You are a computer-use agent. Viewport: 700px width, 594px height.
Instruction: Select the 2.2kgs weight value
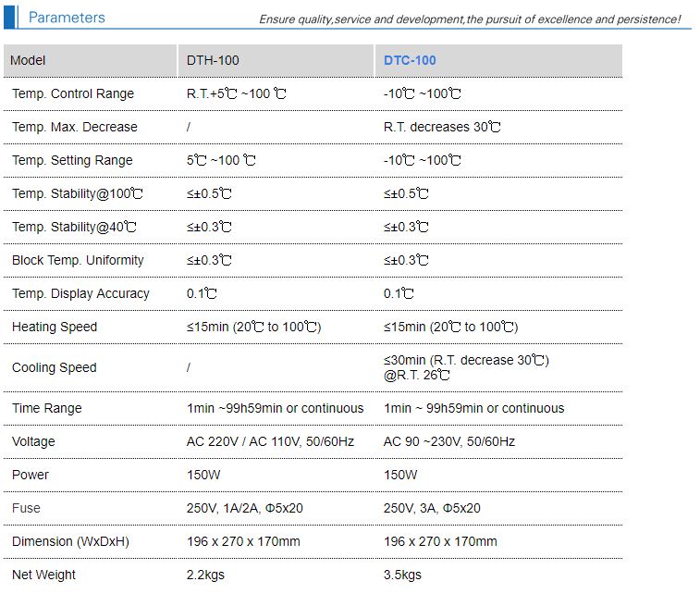(x=205, y=575)
